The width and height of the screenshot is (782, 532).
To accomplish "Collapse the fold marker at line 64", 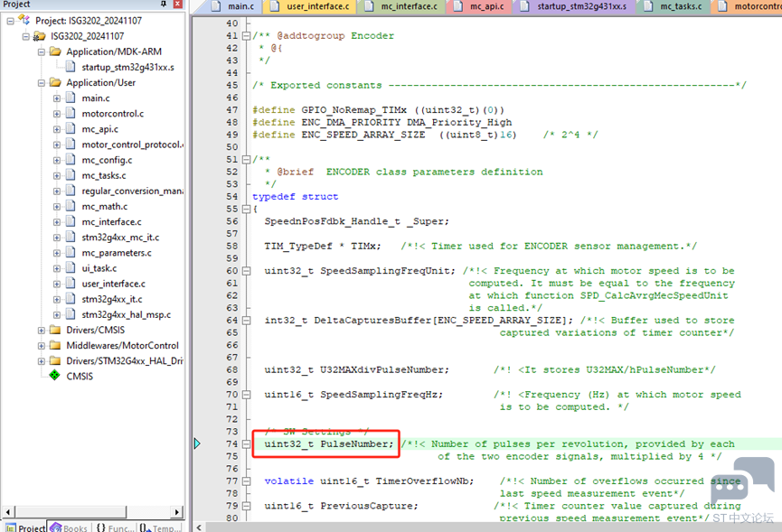I will click(246, 321).
